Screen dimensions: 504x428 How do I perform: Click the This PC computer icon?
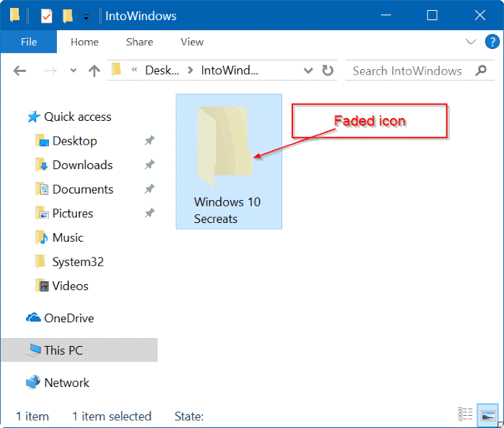point(33,350)
